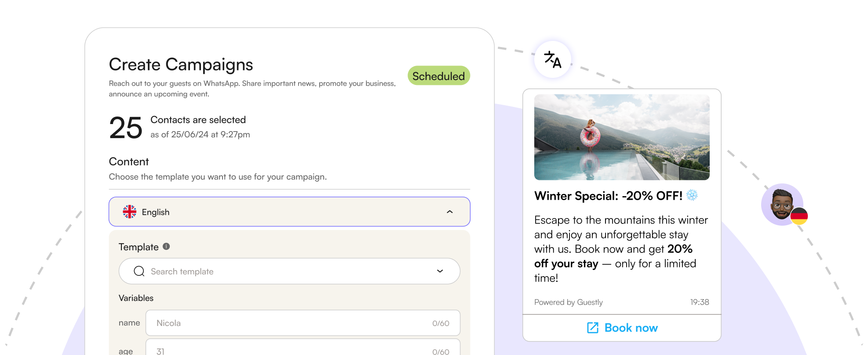868x355 pixels.
Task: Open the English language selector
Action: pos(289,212)
